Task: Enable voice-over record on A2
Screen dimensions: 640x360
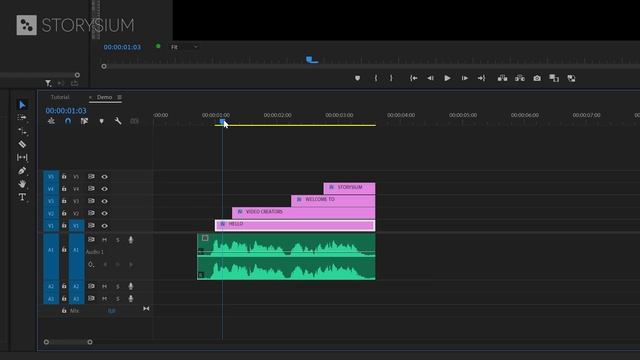Action: 131,287
